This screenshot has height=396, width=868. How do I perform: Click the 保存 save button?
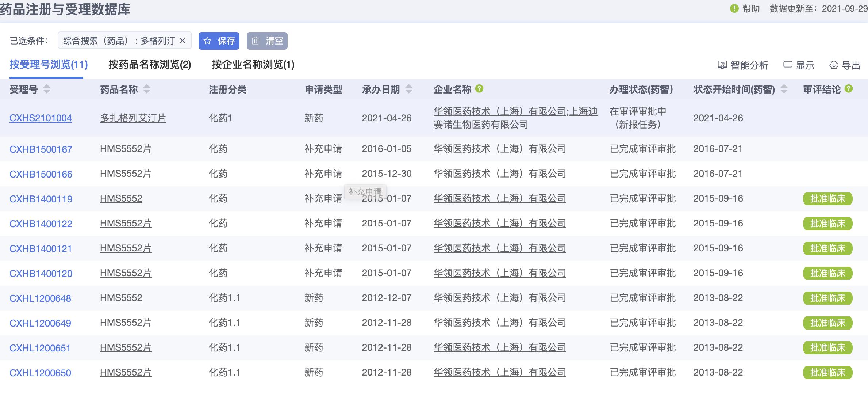point(219,41)
